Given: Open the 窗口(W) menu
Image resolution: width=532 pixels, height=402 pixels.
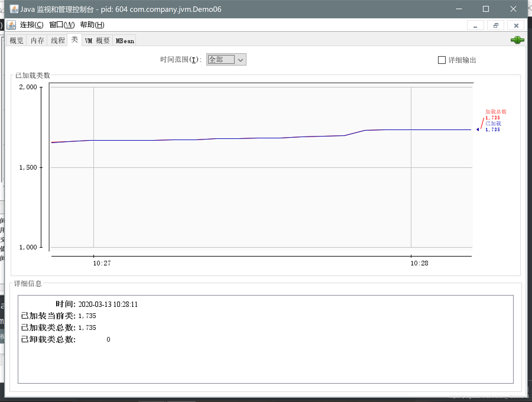Looking at the screenshot, I should pyautogui.click(x=62, y=25).
